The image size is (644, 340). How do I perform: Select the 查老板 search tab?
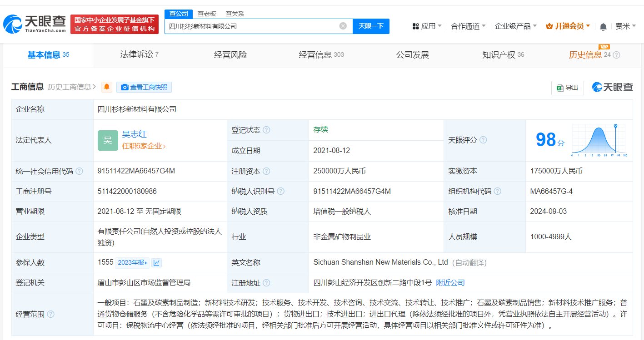[x=207, y=14]
